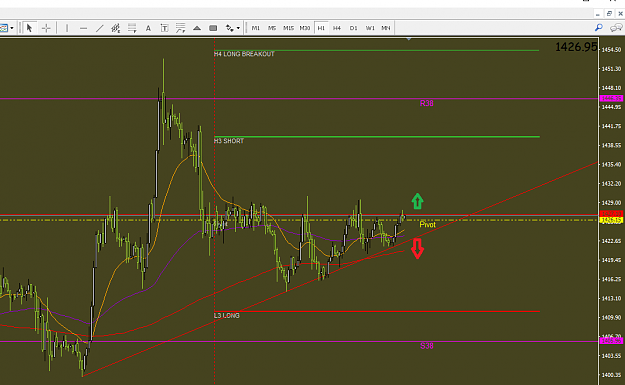The width and height of the screenshot is (625, 385).
Task: Click the magenta 'S38' label
Action: tap(426, 346)
